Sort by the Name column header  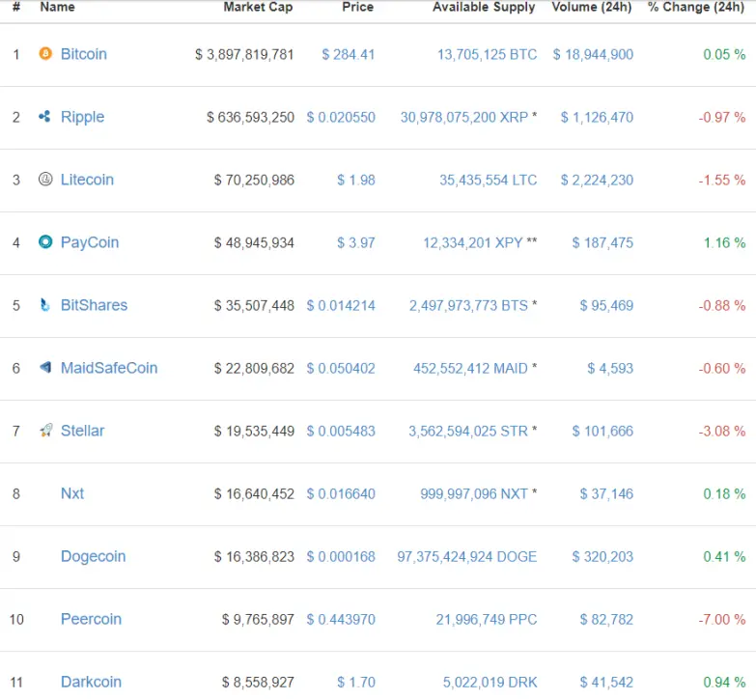57,7
